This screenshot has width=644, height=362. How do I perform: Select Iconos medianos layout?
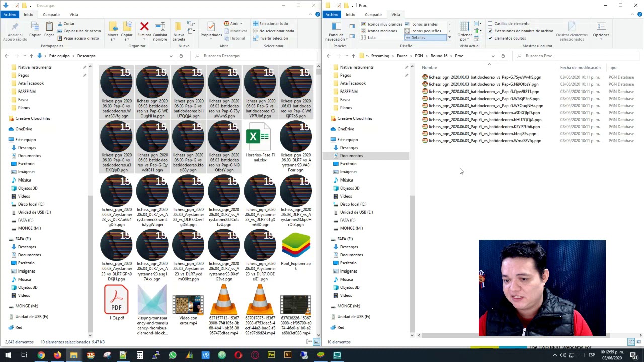(379, 31)
